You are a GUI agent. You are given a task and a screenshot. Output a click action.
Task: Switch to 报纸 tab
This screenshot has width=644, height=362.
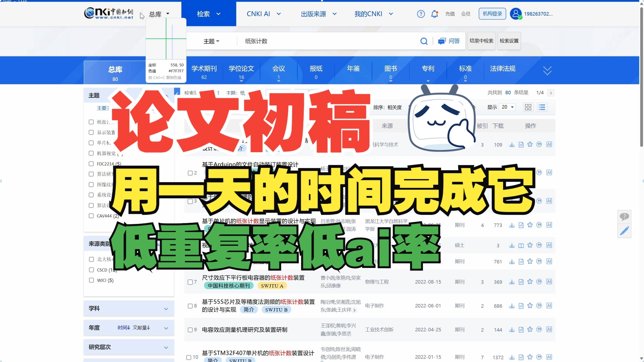[316, 72]
